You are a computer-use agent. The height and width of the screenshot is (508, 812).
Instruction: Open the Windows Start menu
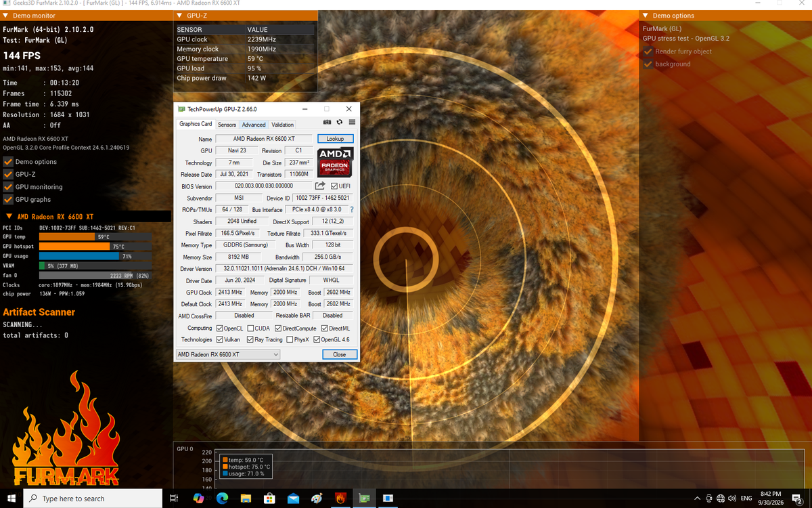coord(12,499)
